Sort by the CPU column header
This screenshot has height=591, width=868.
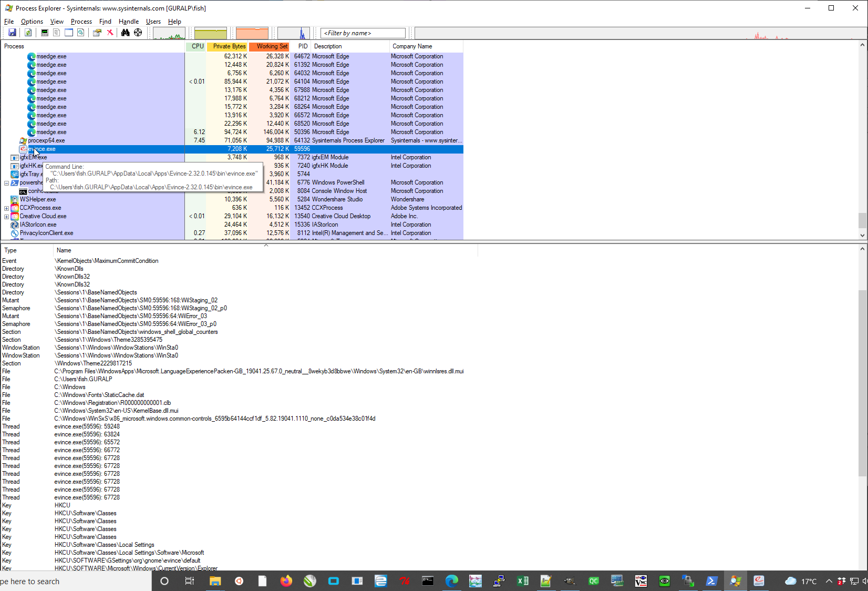tap(196, 46)
